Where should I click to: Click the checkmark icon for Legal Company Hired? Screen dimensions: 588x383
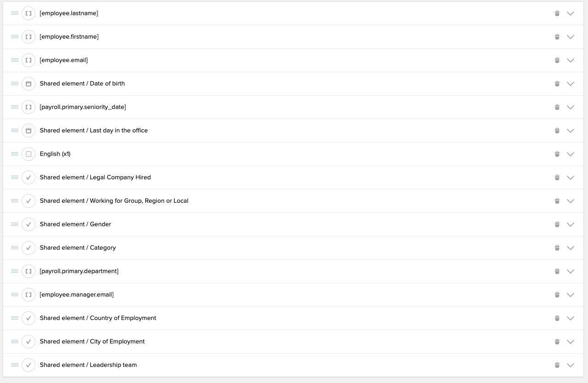tap(29, 177)
